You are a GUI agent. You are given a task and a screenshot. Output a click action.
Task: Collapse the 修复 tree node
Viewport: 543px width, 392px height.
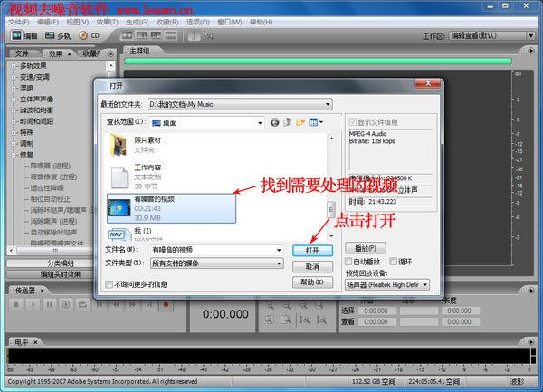14,155
